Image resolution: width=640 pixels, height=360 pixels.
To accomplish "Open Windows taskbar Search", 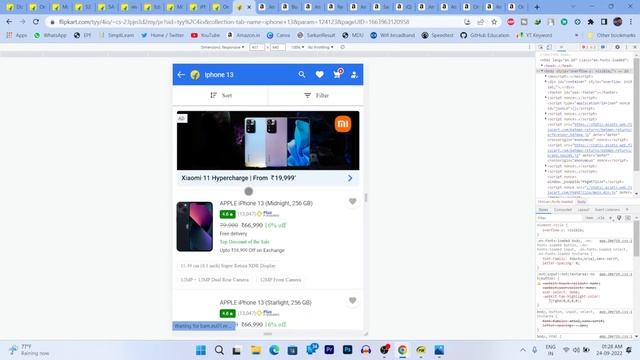I will (x=219, y=350).
